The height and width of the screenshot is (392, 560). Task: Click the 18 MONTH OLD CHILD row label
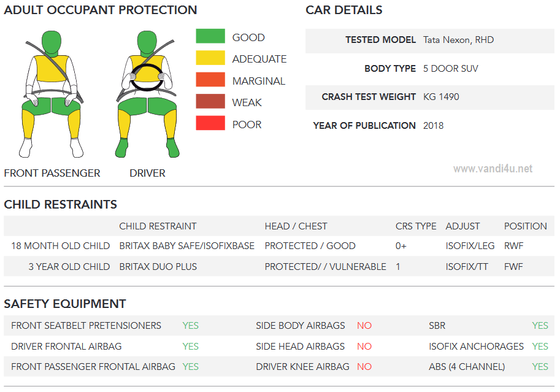click(x=60, y=246)
